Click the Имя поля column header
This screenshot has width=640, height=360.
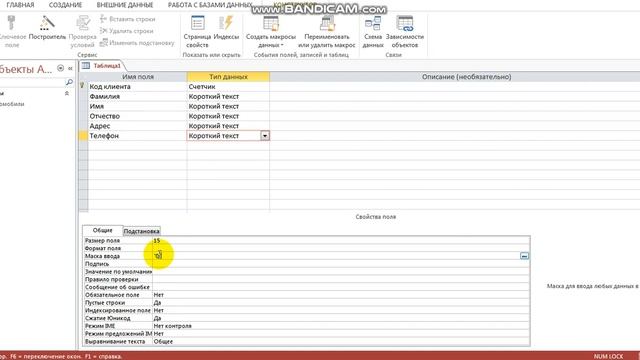138,77
